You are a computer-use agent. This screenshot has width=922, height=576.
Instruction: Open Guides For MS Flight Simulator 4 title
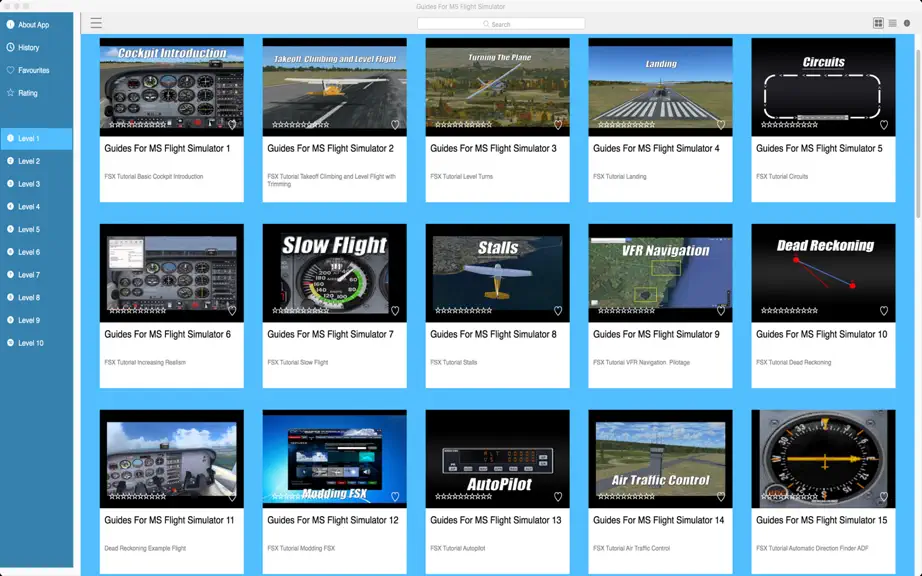(x=656, y=148)
